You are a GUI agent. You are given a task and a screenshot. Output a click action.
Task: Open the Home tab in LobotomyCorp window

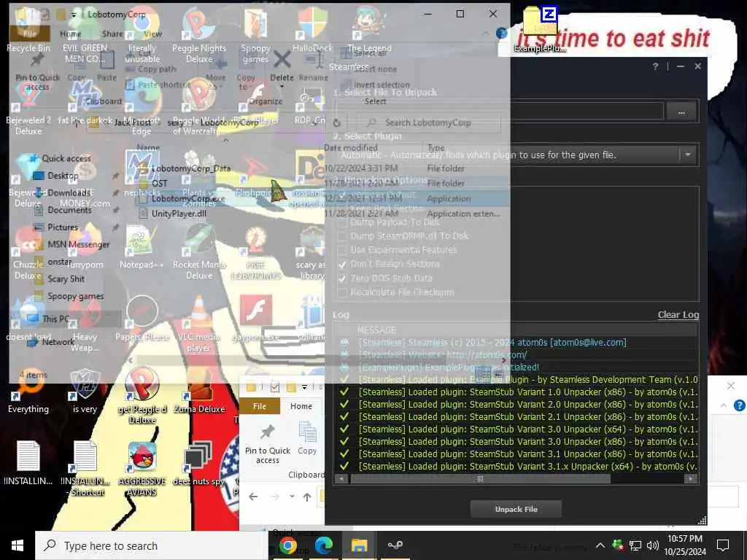coord(71,34)
